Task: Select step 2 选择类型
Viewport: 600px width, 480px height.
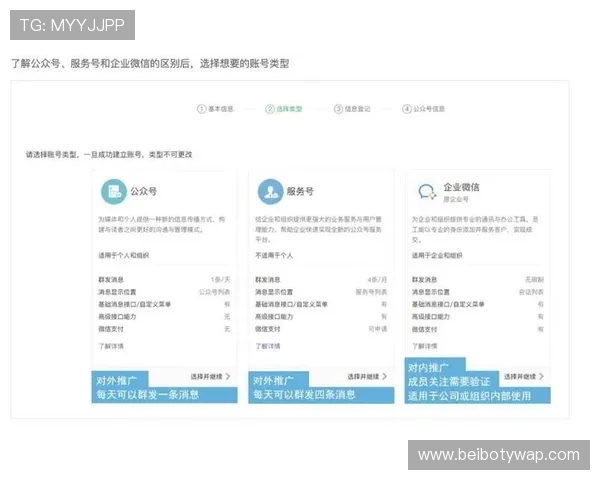Action: pos(284,109)
